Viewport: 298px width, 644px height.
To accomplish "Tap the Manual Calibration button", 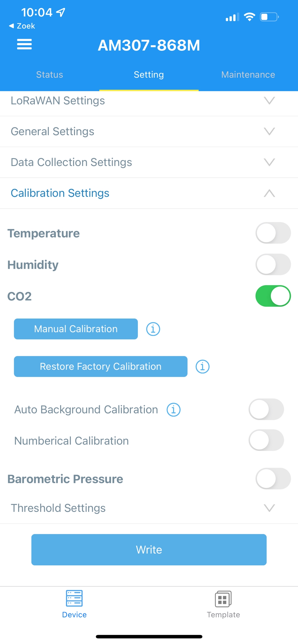I will pyautogui.click(x=76, y=329).
